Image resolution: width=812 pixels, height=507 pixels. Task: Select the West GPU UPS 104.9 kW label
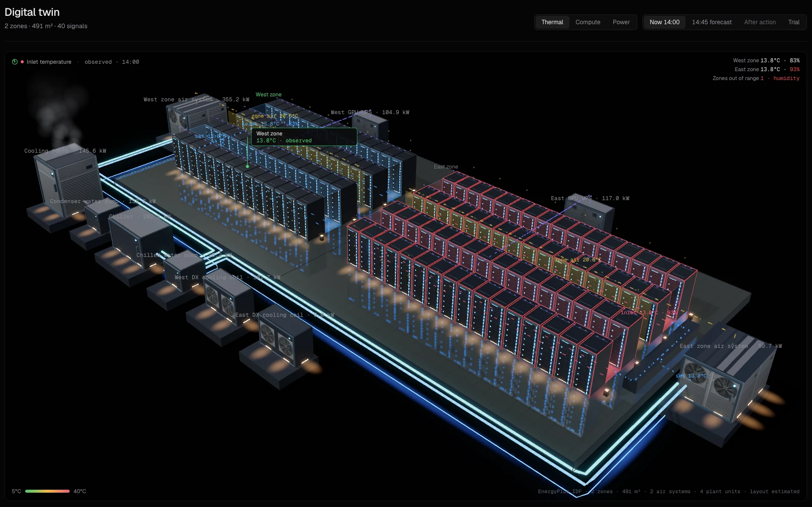[x=370, y=112]
